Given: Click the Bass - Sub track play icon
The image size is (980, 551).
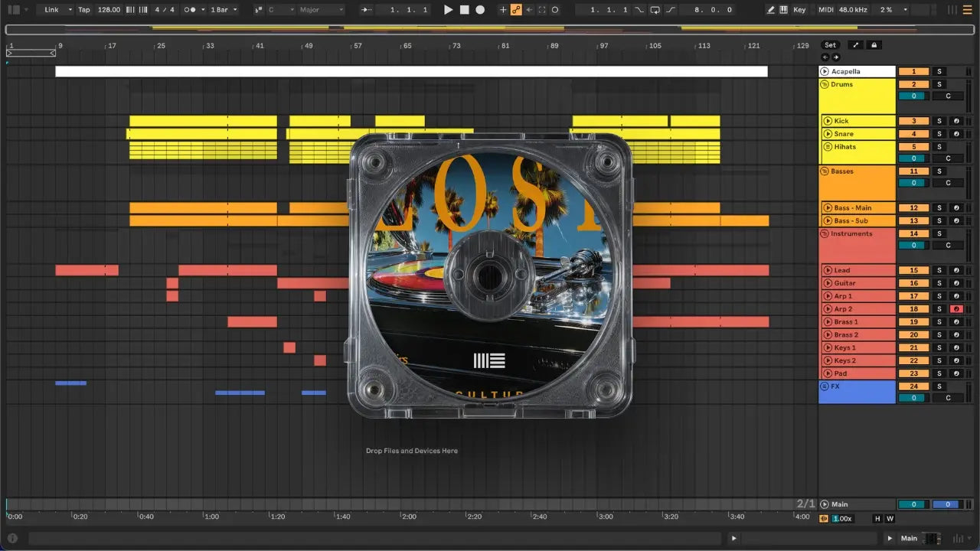Looking at the screenshot, I should point(828,221).
